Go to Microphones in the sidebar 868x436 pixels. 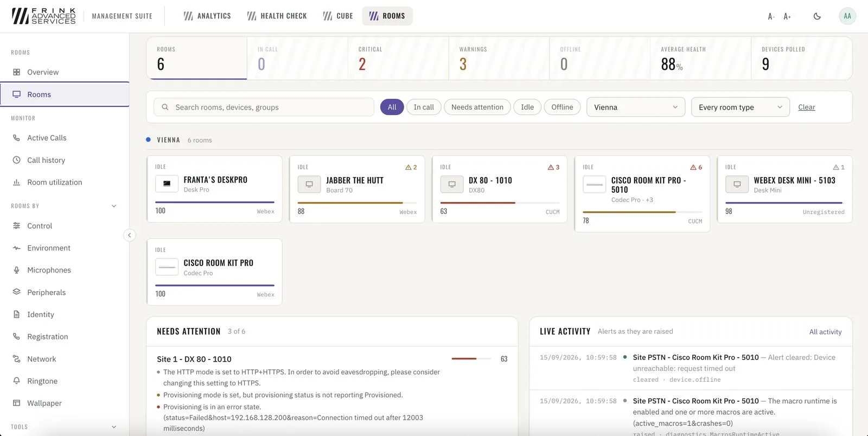click(65, 270)
